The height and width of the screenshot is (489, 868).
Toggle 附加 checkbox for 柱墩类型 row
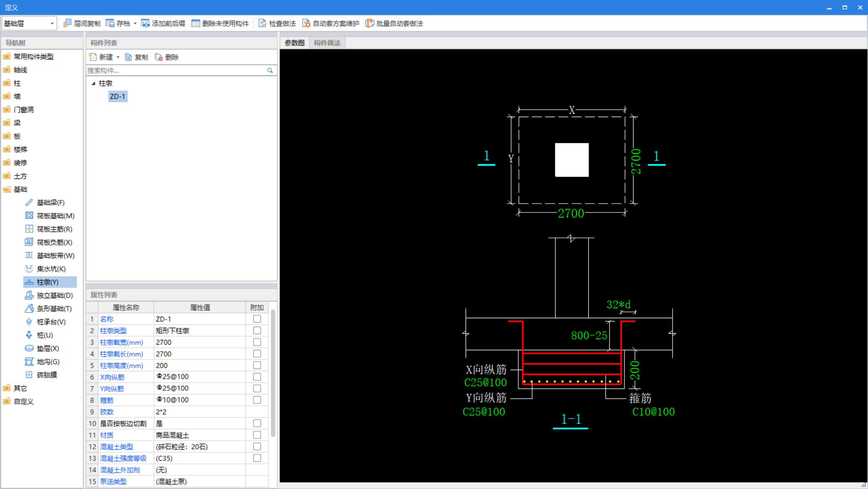(x=257, y=331)
